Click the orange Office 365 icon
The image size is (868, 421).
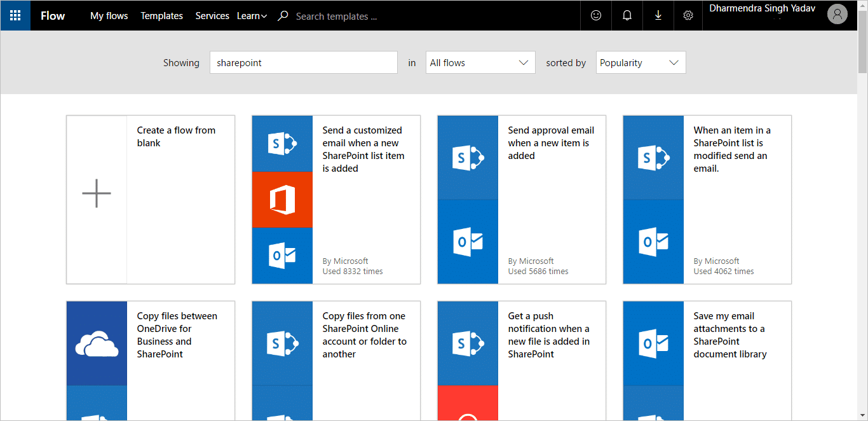pyautogui.click(x=282, y=200)
